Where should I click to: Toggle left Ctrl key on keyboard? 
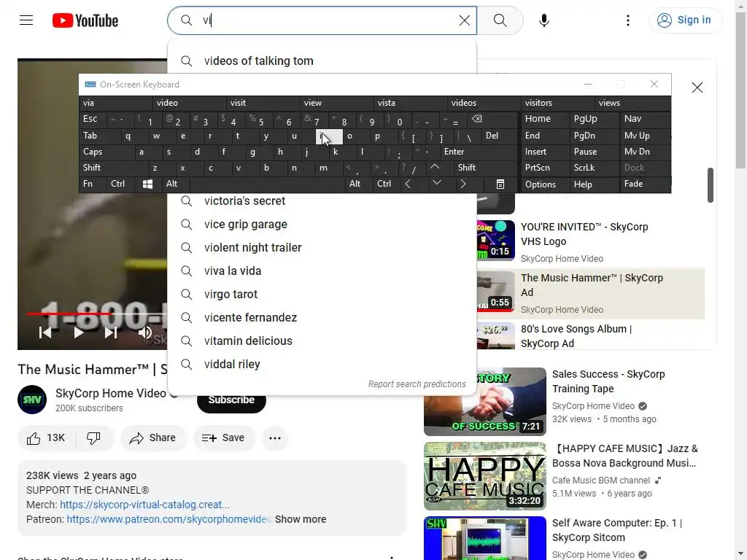point(120,184)
